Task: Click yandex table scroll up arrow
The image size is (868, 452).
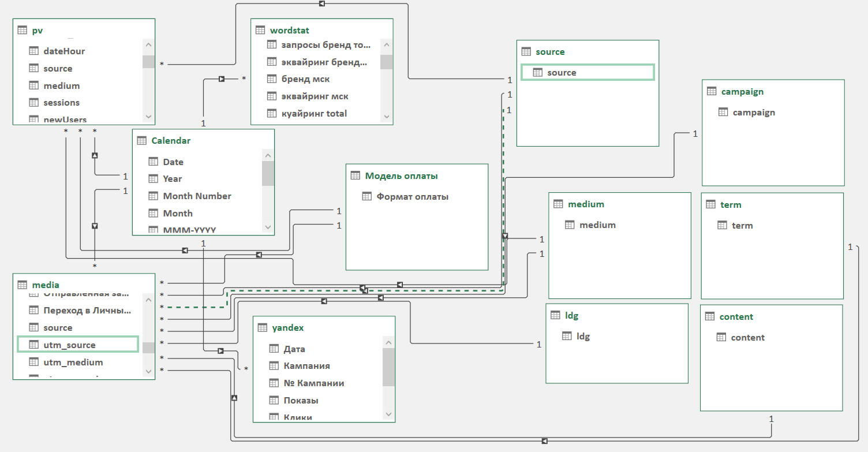Action: point(389,342)
